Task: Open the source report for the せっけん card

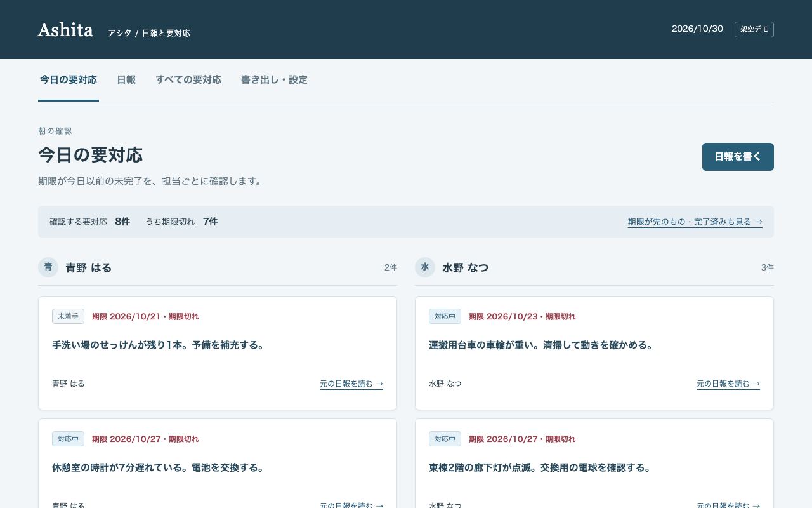Action: 351,384
